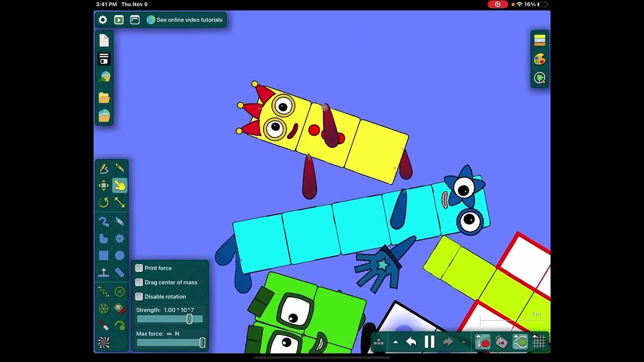Select the Rotate tool

pos(104,202)
